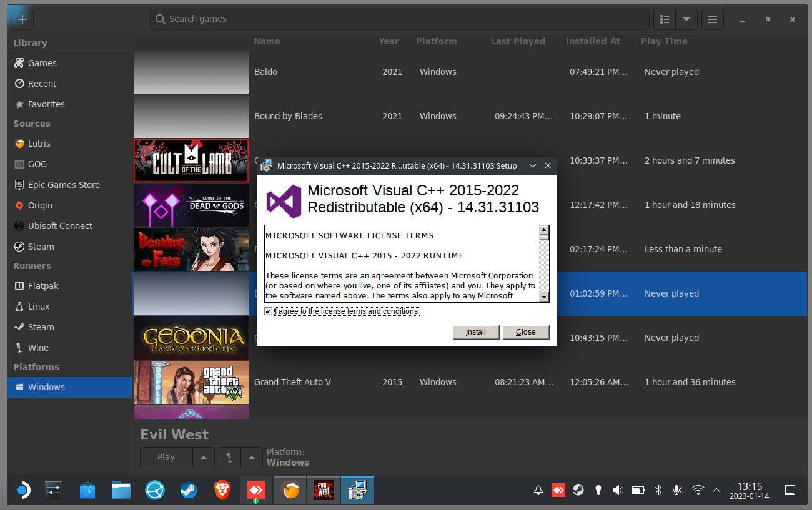Open Bluetooth settings in system tray
This screenshot has height=510, width=812.
click(x=658, y=491)
